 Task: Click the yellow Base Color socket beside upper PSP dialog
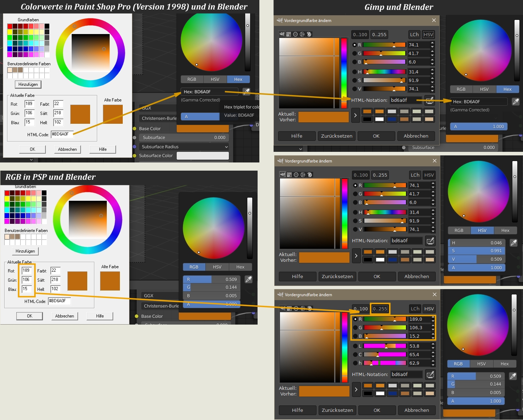[x=135, y=128]
